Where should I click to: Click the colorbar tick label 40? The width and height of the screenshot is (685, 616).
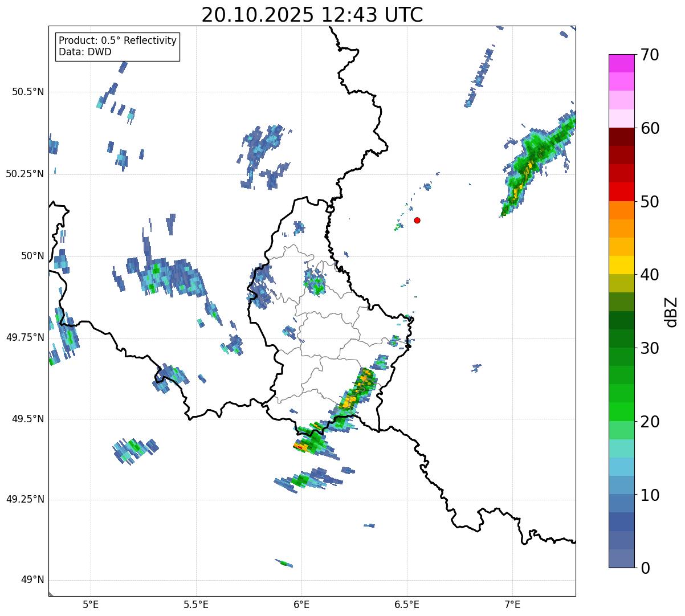(650, 275)
